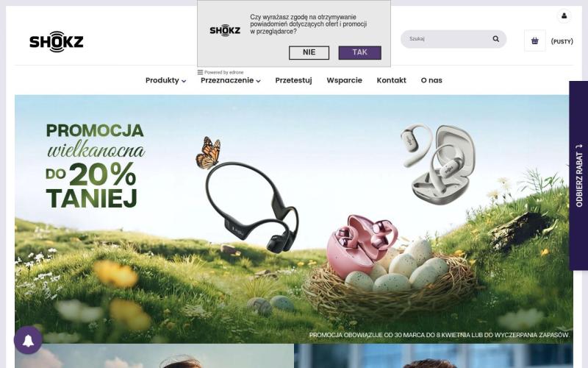The width and height of the screenshot is (588, 368).
Task: Expand the Produkty menu chevron
Action: tap(184, 81)
